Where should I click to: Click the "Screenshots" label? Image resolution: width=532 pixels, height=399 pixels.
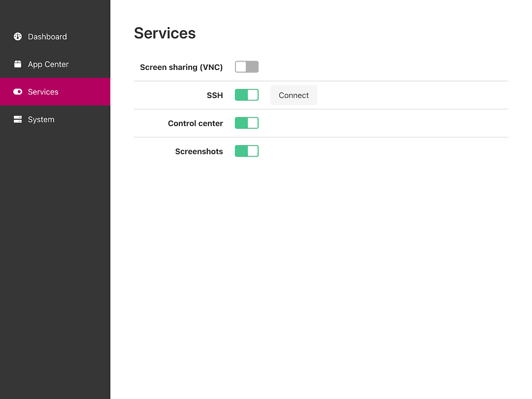(199, 151)
